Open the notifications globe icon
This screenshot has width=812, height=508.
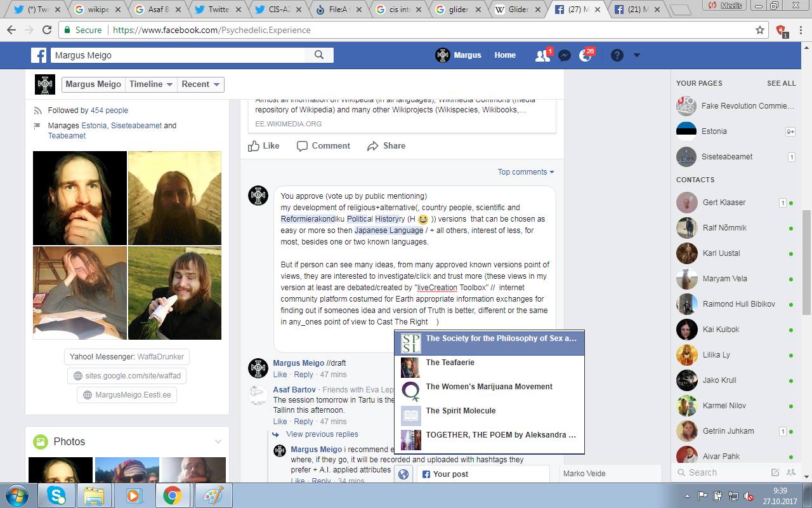[x=586, y=56]
